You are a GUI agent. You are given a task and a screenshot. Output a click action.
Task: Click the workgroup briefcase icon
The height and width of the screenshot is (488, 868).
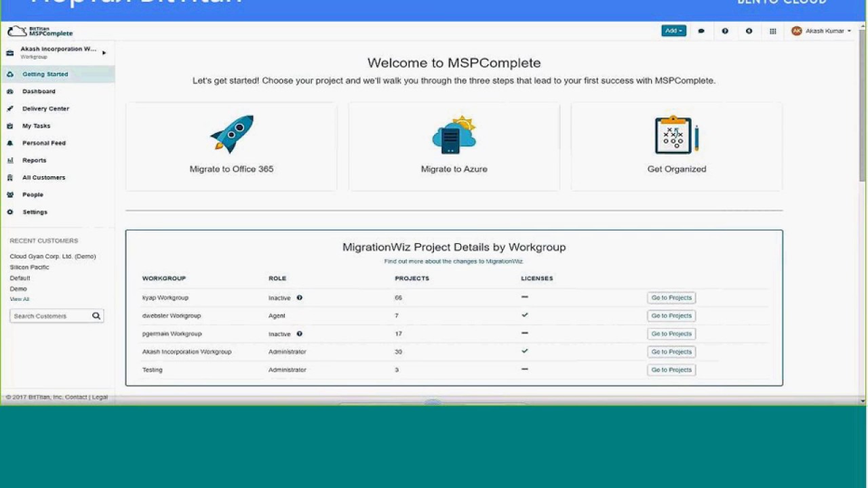pos(9,53)
